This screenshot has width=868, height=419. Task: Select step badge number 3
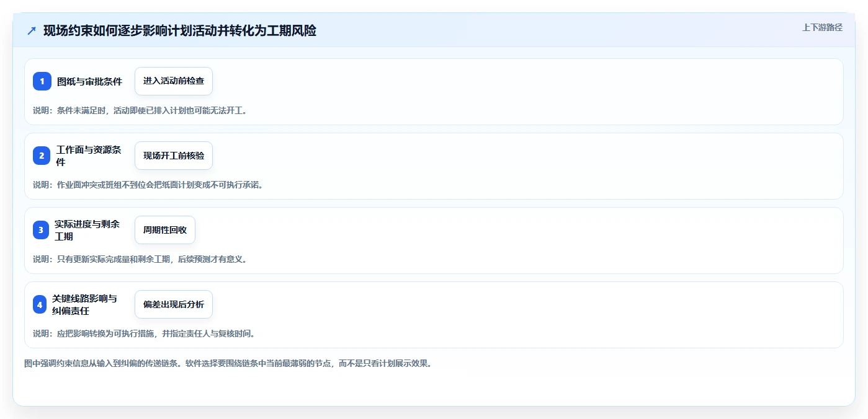pos(41,230)
